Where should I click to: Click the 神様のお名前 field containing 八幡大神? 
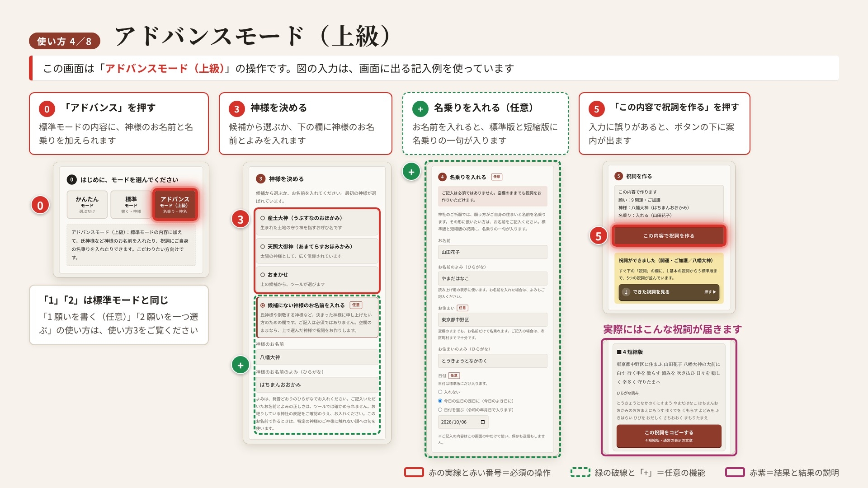[x=317, y=357]
